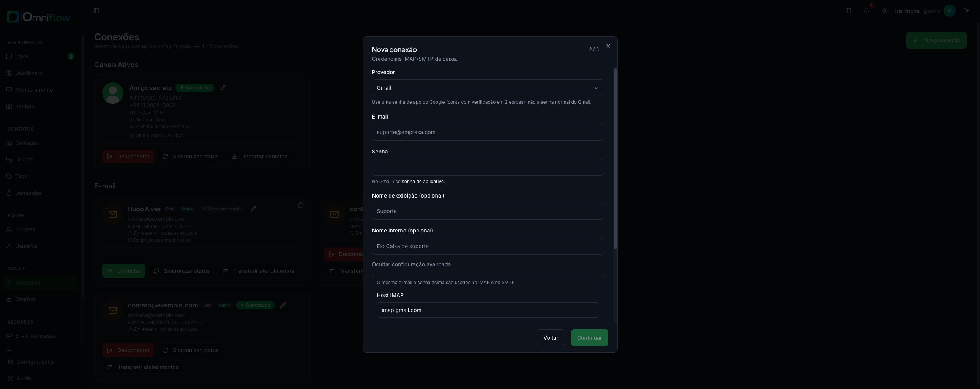Collapse Ocultar configuração avançada section
The image size is (980, 389).
click(411, 264)
